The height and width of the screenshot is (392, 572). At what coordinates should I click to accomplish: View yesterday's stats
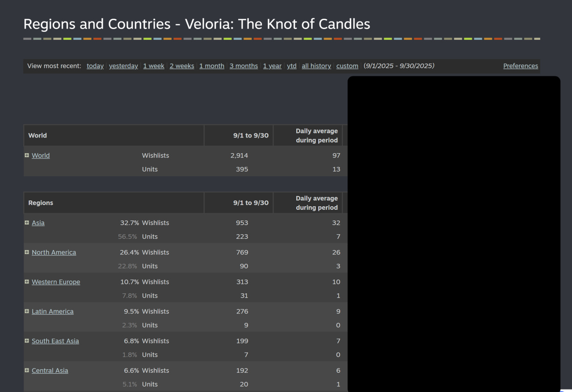(x=123, y=66)
